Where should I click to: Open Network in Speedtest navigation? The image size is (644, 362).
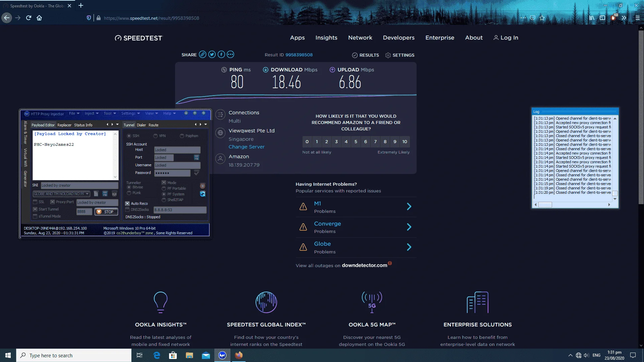[x=360, y=38]
